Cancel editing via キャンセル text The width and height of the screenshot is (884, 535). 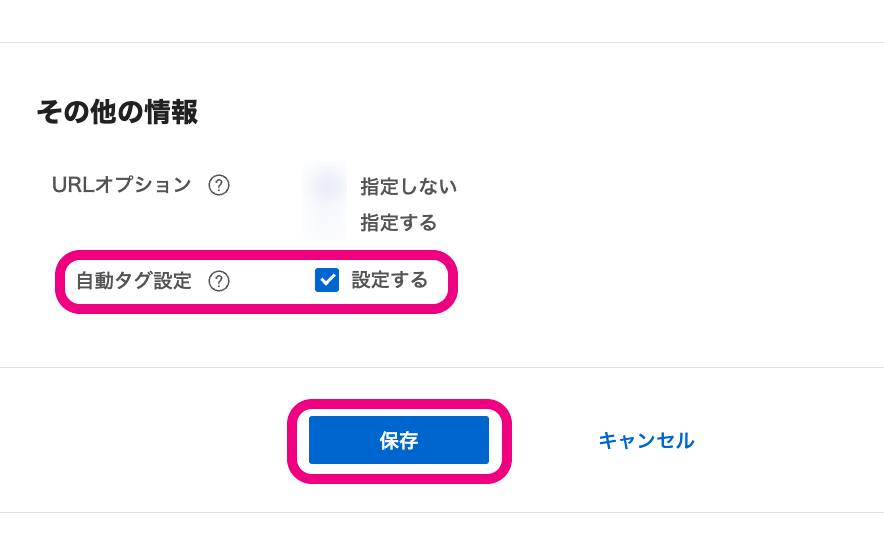[x=646, y=440]
